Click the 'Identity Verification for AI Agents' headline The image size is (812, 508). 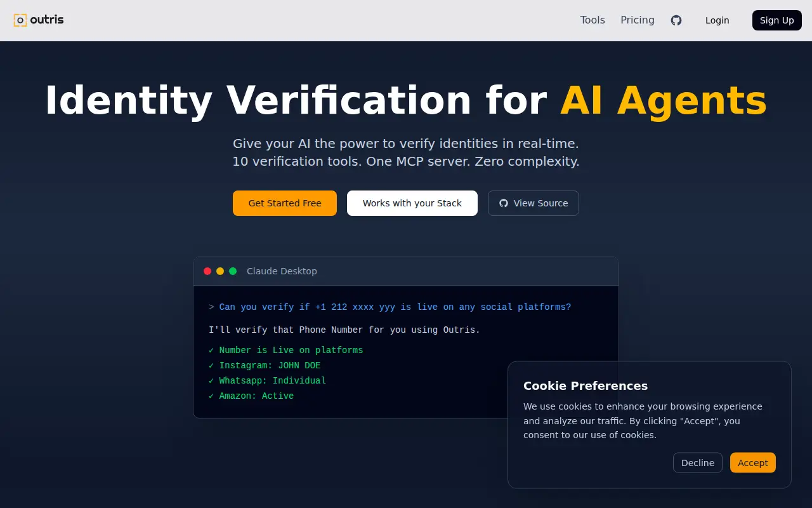406,100
